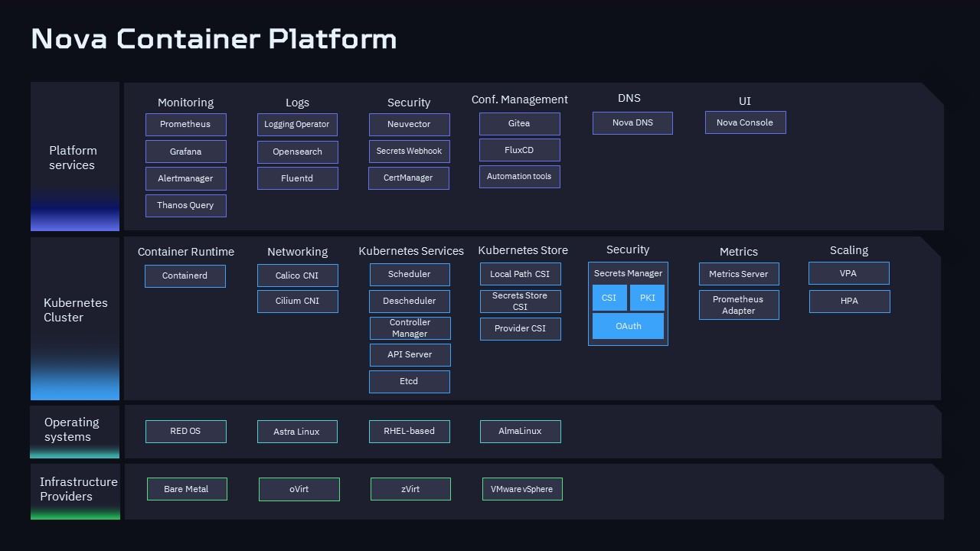Open the Nova Console box

tap(745, 122)
